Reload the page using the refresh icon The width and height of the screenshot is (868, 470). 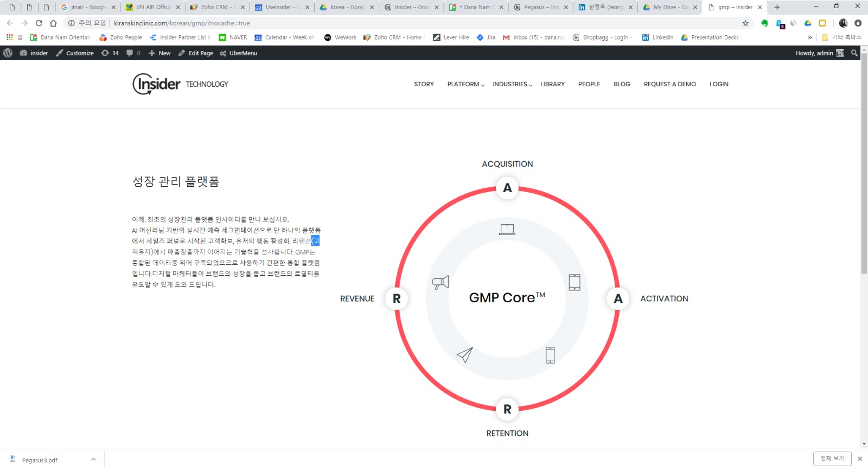coord(39,23)
